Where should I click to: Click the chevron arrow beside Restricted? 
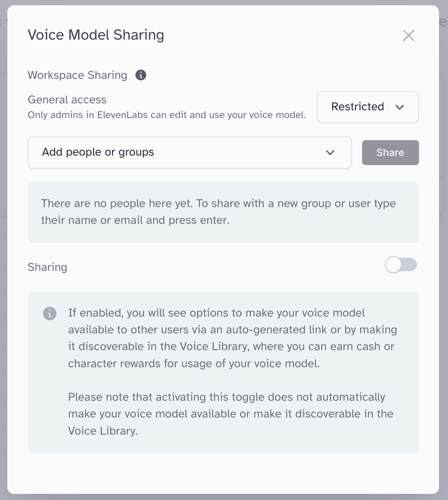pyautogui.click(x=400, y=107)
